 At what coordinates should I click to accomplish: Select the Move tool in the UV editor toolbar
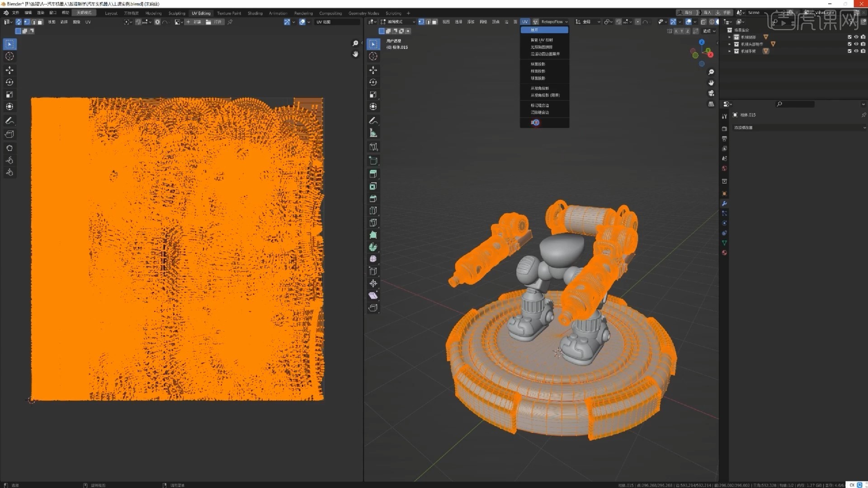pos(9,70)
